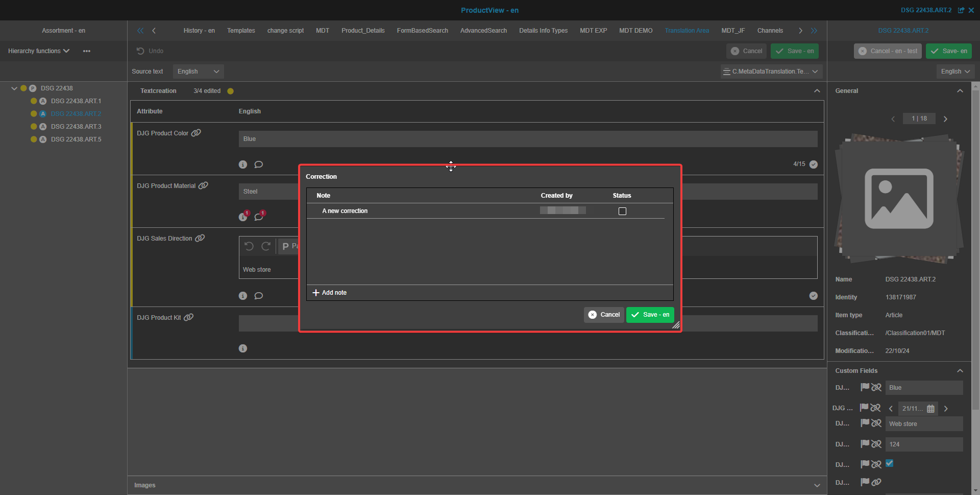The image size is (980, 495).
Task: Click the calendar icon in Custom Fields
Action: [930, 409]
